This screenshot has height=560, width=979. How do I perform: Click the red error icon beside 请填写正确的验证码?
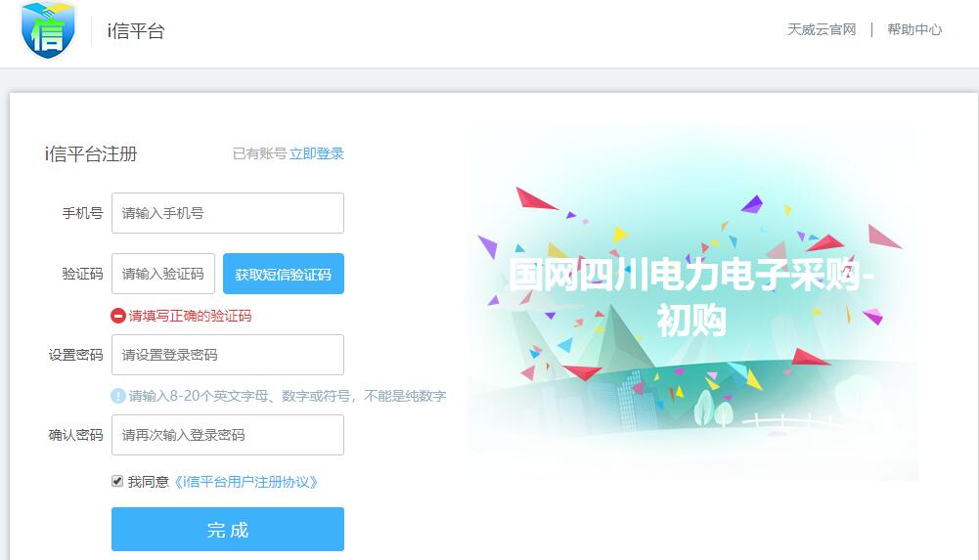(x=118, y=317)
